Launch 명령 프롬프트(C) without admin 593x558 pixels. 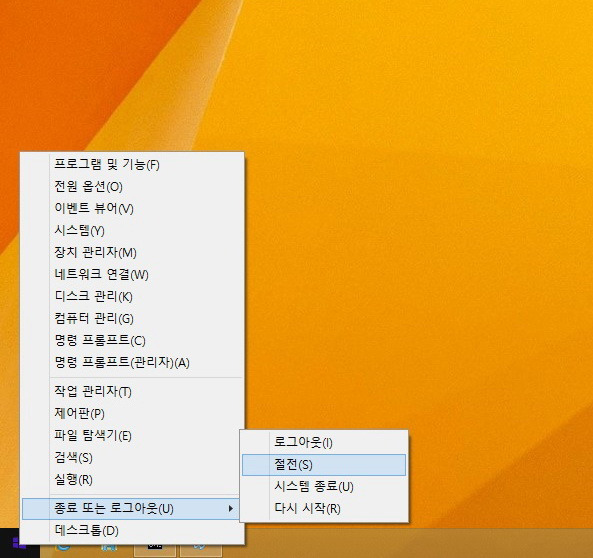(132, 340)
